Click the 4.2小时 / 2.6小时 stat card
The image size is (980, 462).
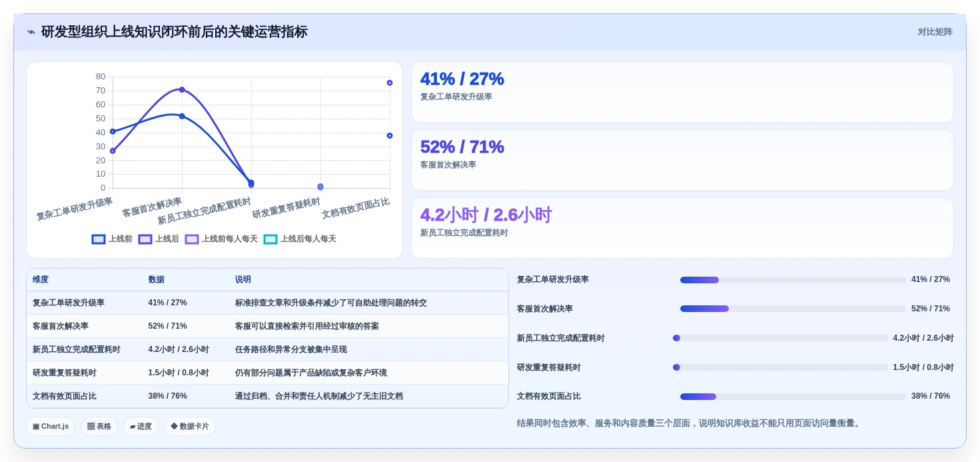(x=682, y=228)
